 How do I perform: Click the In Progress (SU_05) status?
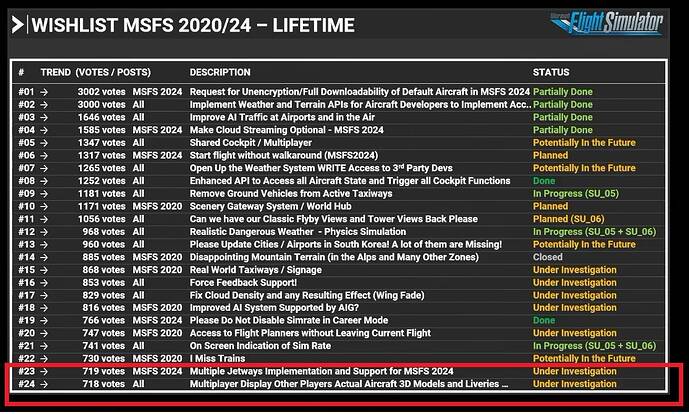(576, 194)
